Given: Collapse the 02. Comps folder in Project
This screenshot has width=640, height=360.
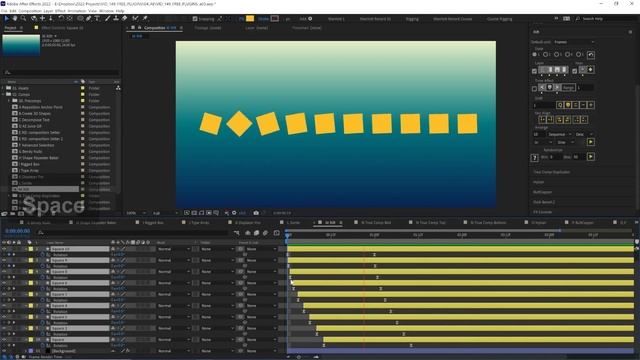Looking at the screenshot, I should click(3, 94).
